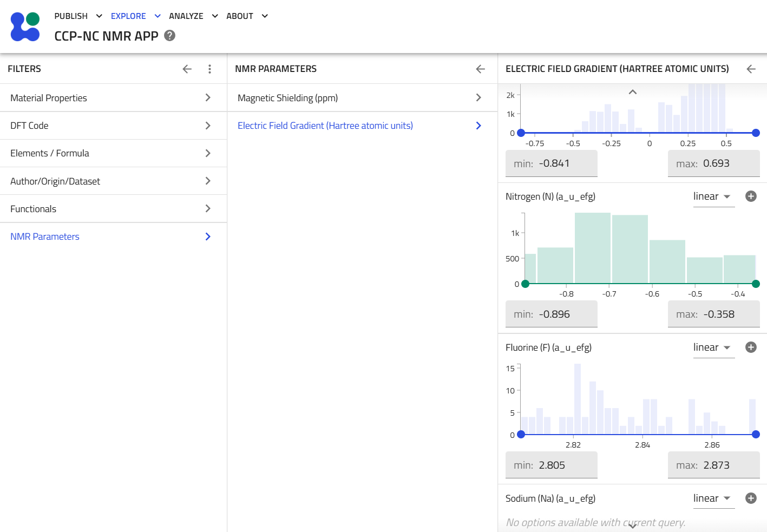Open Elements / Formula filter
This screenshot has width=767, height=532.
click(x=113, y=153)
